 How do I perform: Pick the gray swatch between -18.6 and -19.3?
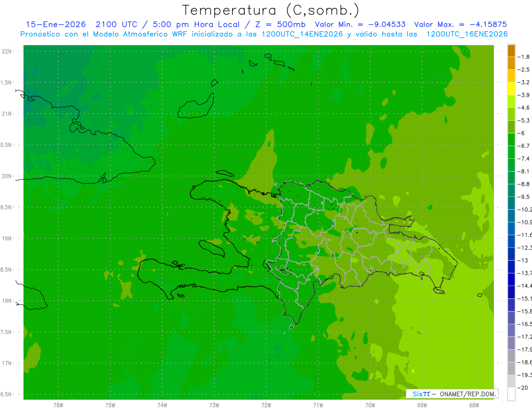511,368
